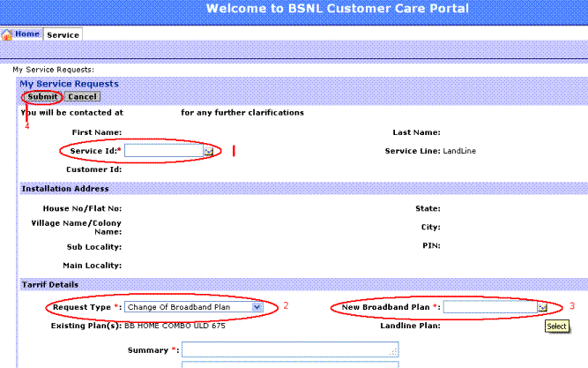Go to the Home tab

(x=27, y=34)
